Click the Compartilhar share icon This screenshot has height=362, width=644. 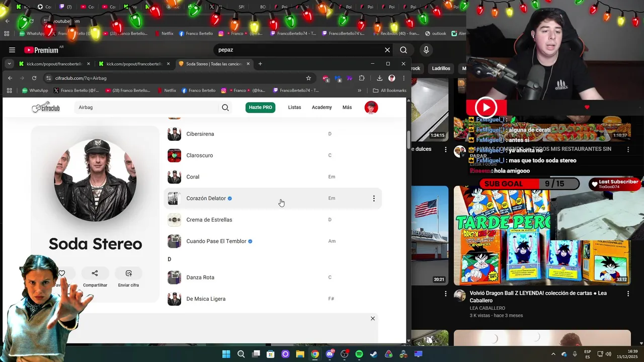click(95, 274)
